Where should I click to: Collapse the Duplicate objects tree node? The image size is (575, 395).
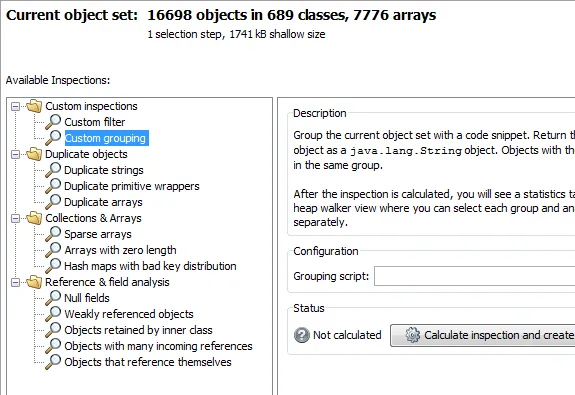[x=15, y=154]
